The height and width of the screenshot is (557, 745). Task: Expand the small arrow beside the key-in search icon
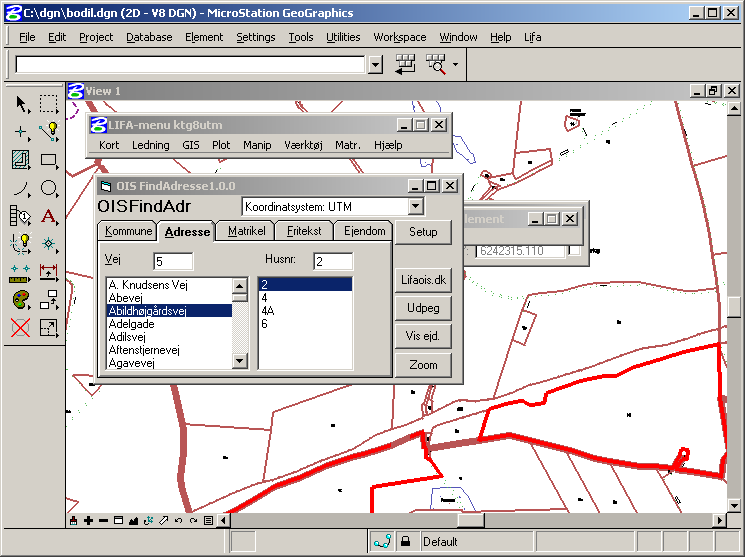[455, 64]
